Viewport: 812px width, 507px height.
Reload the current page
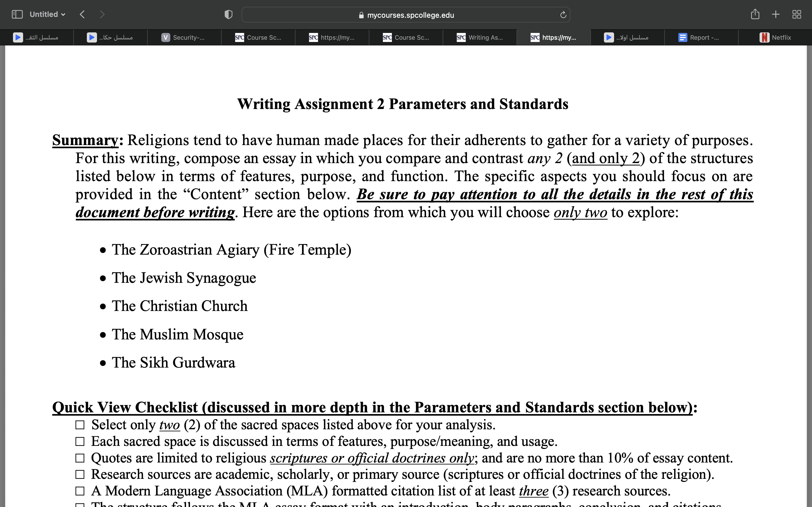[x=563, y=14]
